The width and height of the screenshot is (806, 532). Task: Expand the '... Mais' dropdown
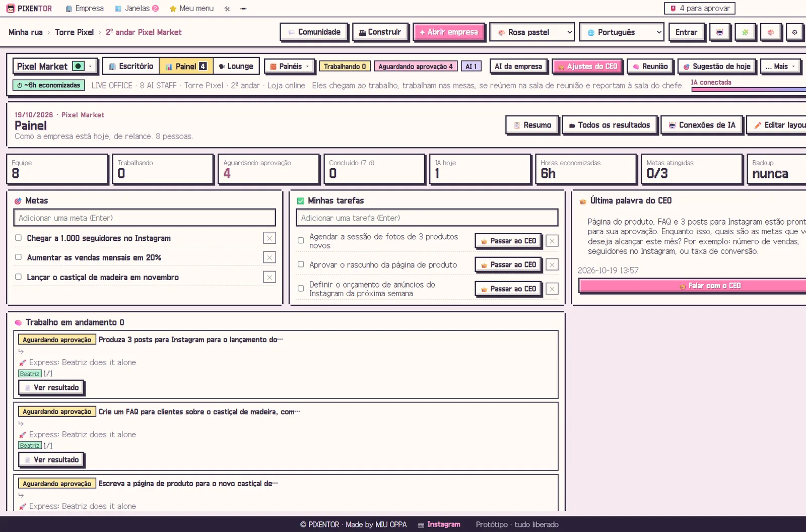[x=780, y=66]
